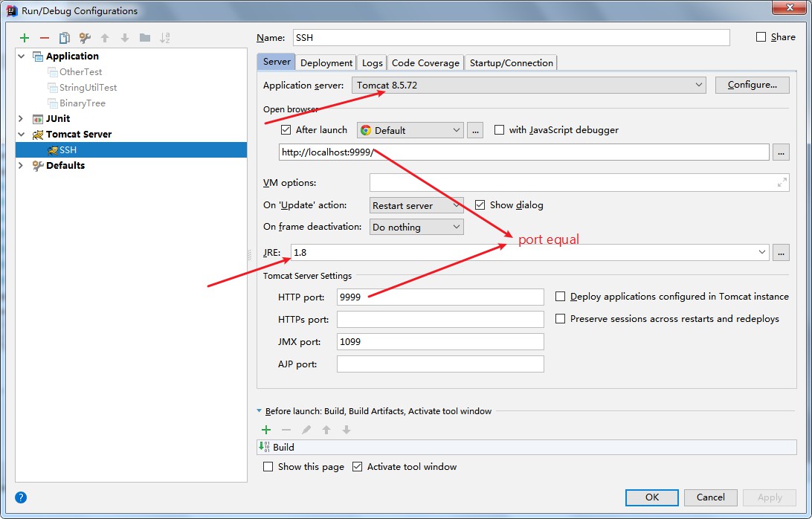This screenshot has width=812, height=519.
Task: Click the Tomcat Server group icon
Action: (38, 135)
